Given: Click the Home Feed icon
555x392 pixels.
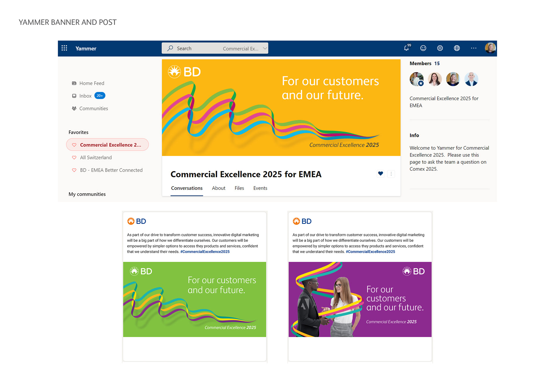Looking at the screenshot, I should 74,83.
